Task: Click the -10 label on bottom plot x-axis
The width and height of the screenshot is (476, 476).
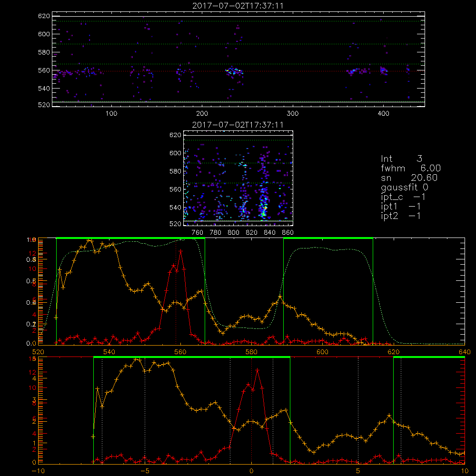Action: tap(38, 471)
